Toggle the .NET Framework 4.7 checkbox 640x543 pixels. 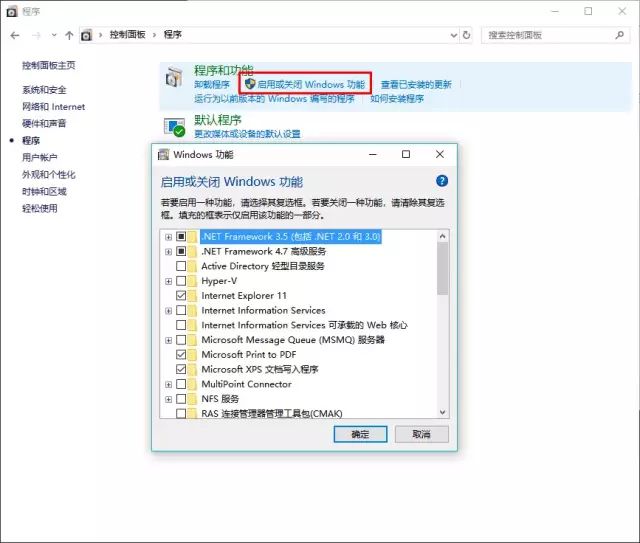181,251
